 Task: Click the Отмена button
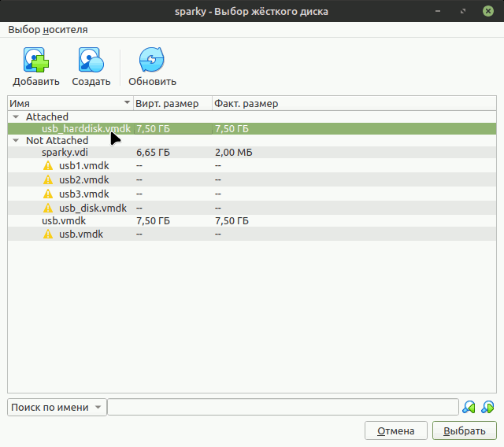coord(395,430)
